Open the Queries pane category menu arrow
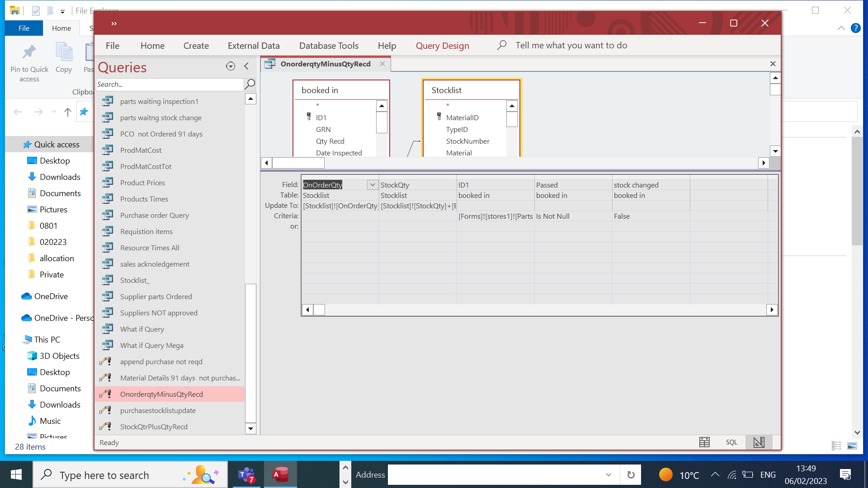The image size is (868, 488). click(x=231, y=66)
